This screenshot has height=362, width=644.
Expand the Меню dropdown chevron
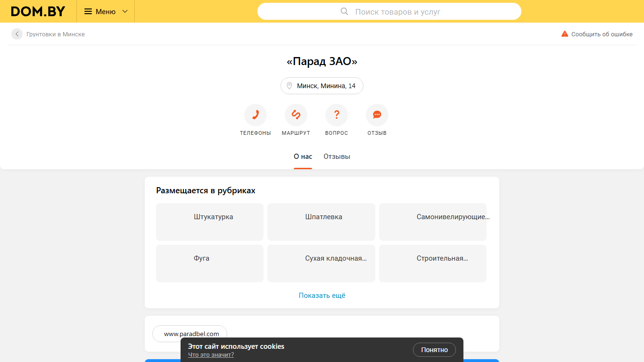point(125,11)
